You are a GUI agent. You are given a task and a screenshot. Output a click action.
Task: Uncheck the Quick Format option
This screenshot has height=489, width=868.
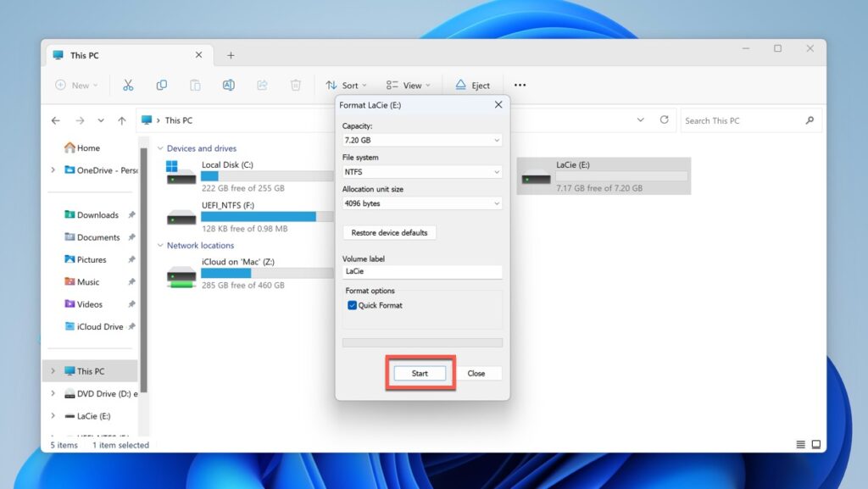(x=352, y=305)
